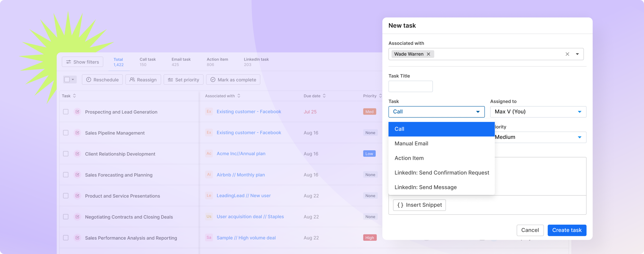644x254 pixels.
Task: Click the Task column sort icon
Action: pos(74,96)
